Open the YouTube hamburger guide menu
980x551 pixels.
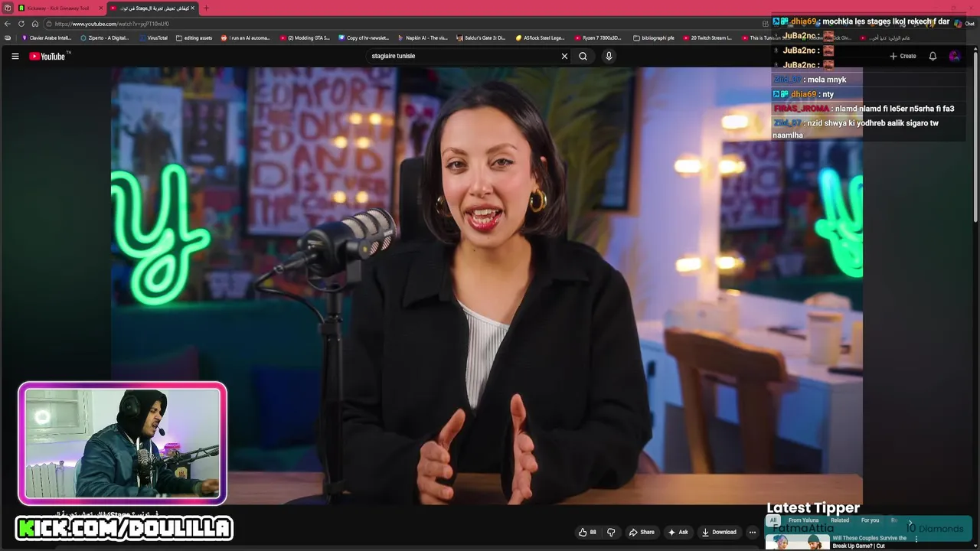point(15,56)
